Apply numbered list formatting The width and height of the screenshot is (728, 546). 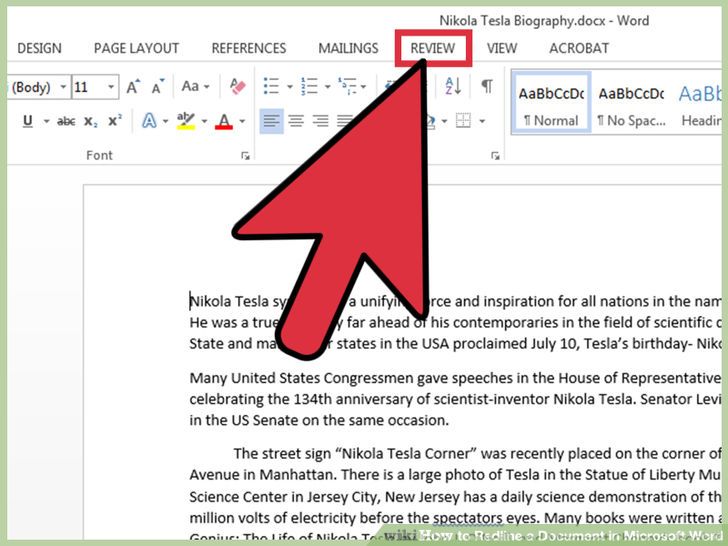click(x=309, y=86)
